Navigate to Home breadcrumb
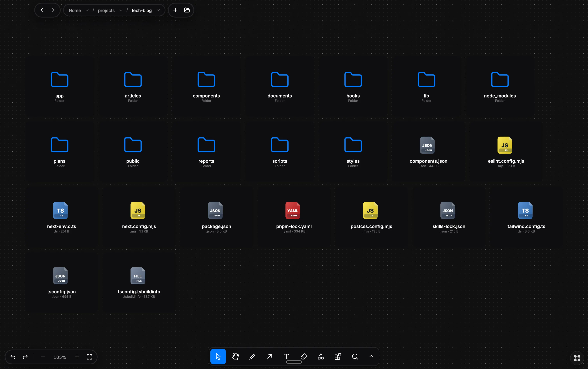Viewport: 588px width, 369px height. [75, 11]
